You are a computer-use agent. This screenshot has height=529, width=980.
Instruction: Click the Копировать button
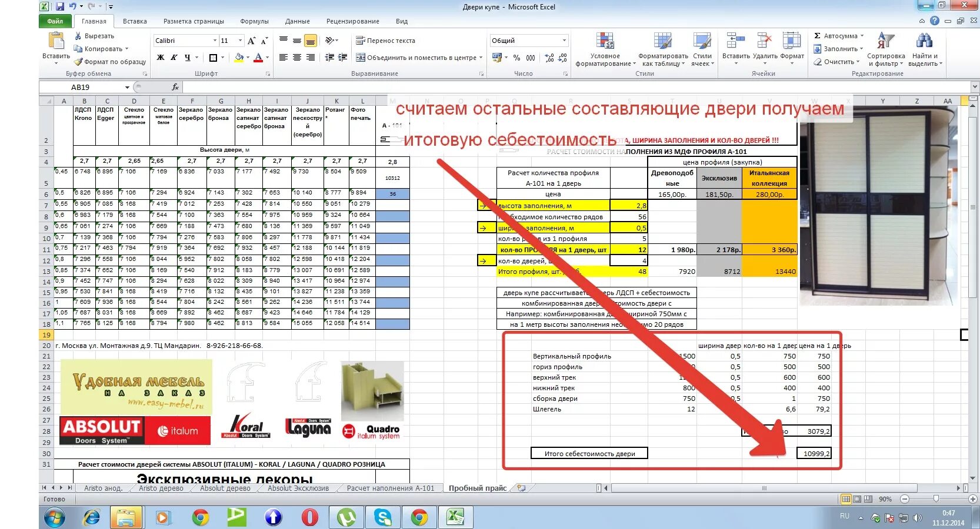click(101, 49)
